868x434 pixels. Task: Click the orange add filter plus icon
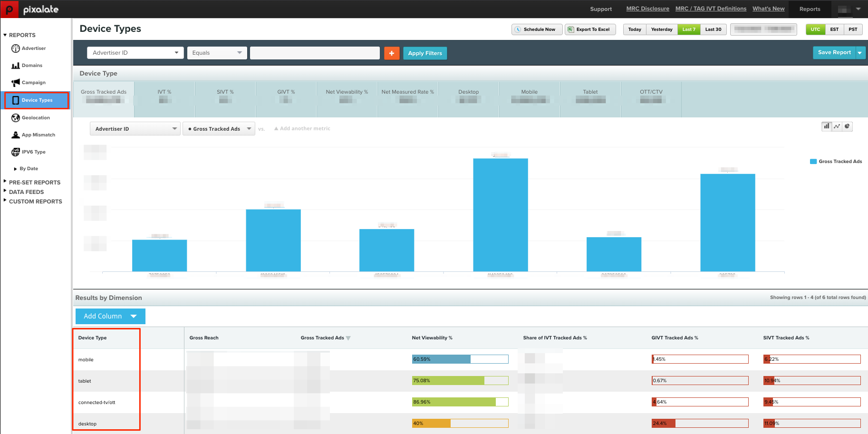392,53
